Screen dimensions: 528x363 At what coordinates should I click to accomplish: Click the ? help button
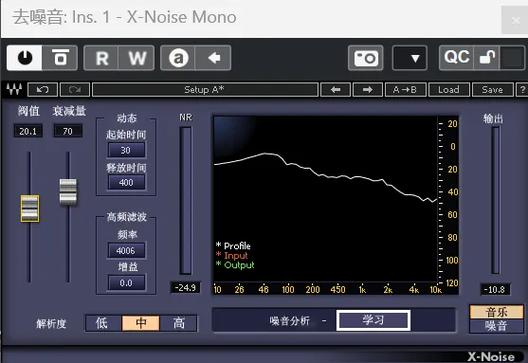(522, 90)
